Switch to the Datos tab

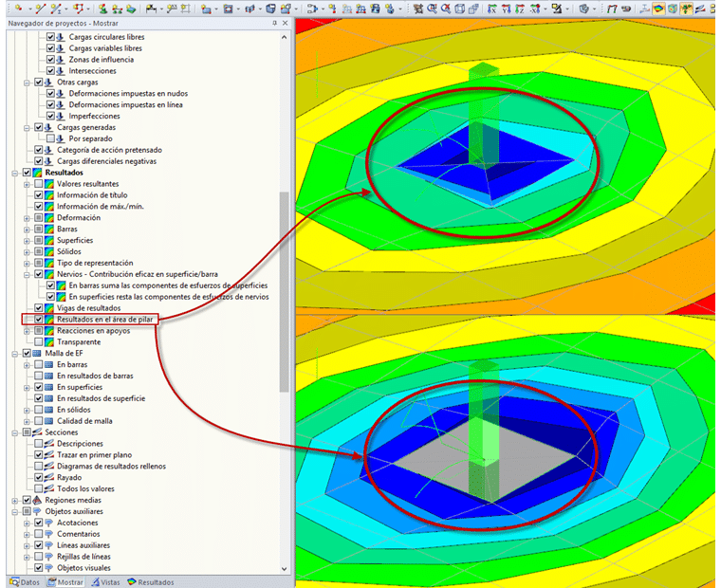coord(25,582)
